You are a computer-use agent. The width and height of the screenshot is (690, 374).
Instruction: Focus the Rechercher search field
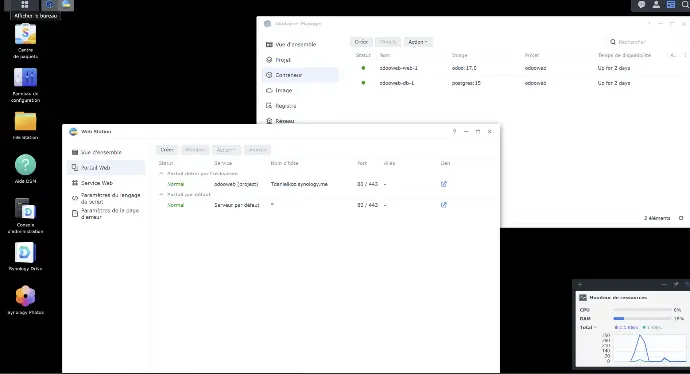(648, 42)
